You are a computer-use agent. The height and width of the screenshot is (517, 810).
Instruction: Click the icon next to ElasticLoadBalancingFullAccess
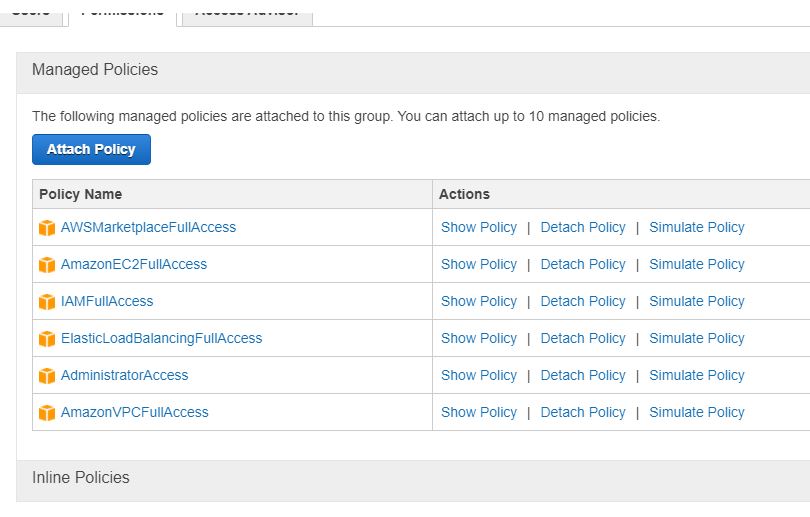[x=47, y=339]
